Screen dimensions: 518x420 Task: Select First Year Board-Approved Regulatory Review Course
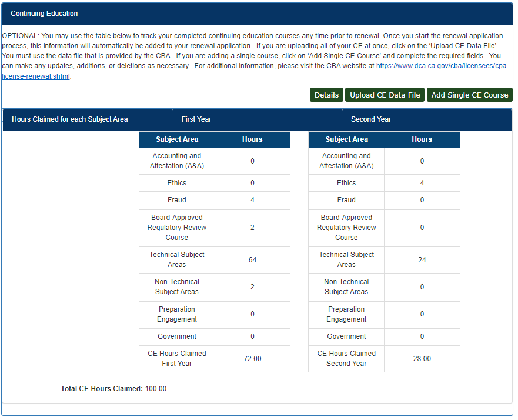click(x=177, y=228)
